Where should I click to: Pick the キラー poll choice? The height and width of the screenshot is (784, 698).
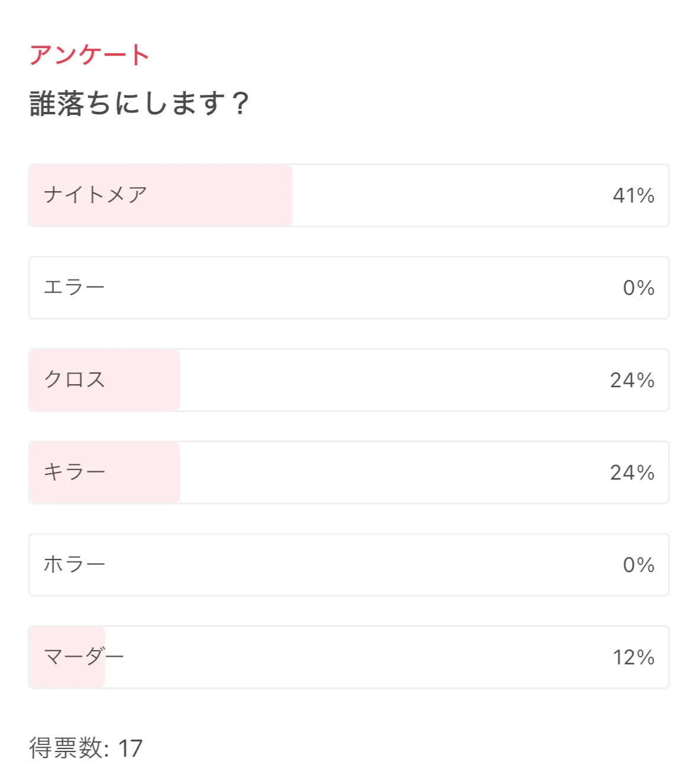[75, 472]
